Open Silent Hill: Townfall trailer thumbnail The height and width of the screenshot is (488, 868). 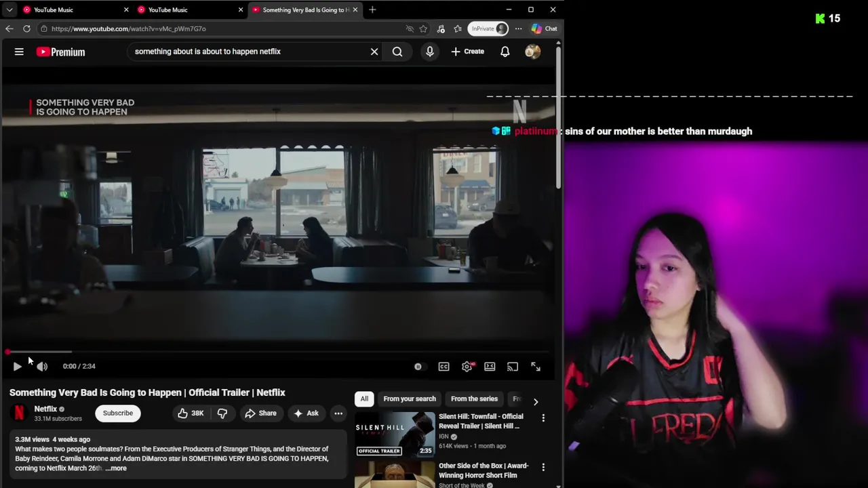[x=395, y=434]
